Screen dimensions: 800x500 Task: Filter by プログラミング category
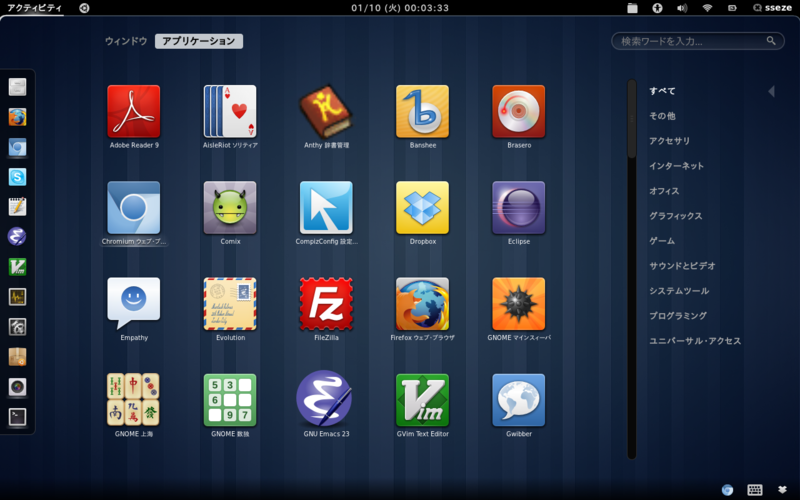tap(678, 316)
